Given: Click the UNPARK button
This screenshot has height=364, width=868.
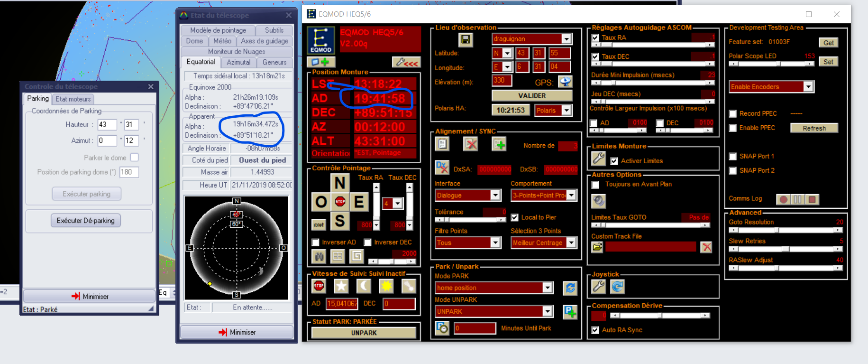Looking at the screenshot, I should (364, 333).
